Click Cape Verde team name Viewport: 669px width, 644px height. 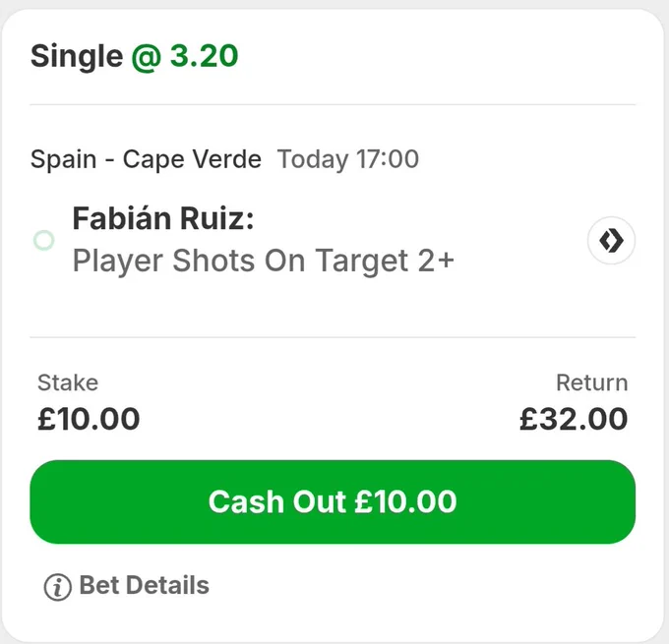click(192, 159)
